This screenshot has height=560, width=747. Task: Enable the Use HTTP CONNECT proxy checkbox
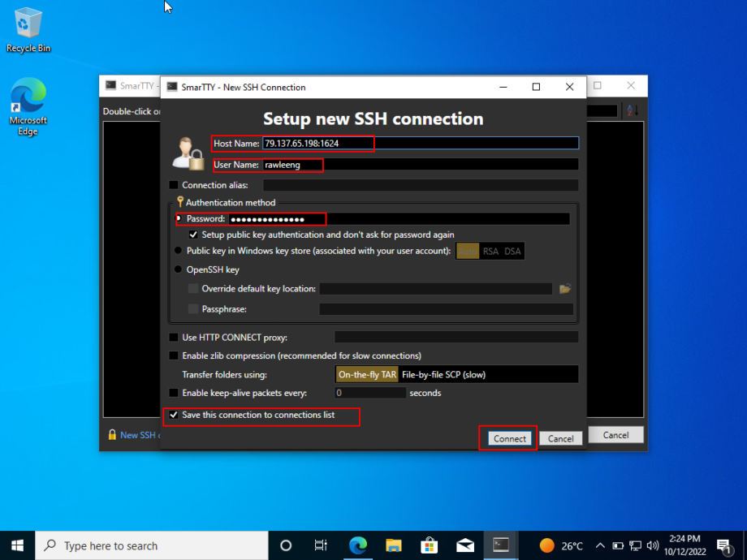pos(174,337)
